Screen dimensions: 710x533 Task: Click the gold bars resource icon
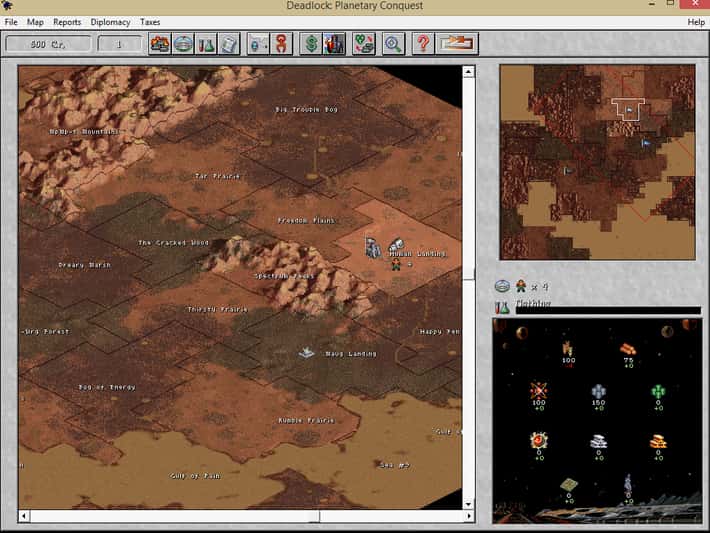[x=658, y=442]
